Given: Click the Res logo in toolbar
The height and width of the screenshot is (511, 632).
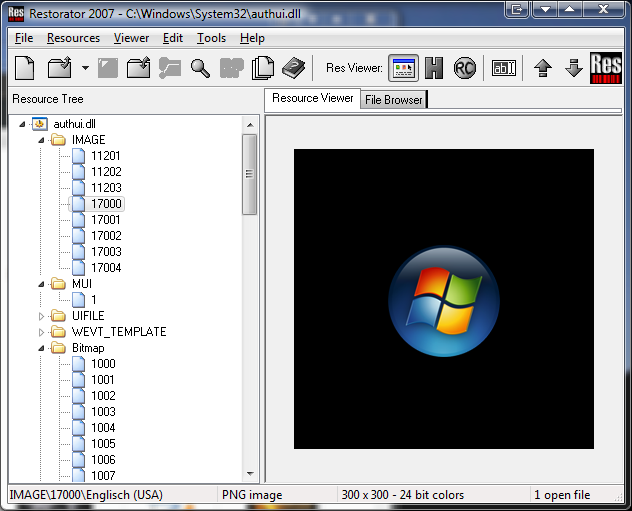Looking at the screenshot, I should click(606, 68).
